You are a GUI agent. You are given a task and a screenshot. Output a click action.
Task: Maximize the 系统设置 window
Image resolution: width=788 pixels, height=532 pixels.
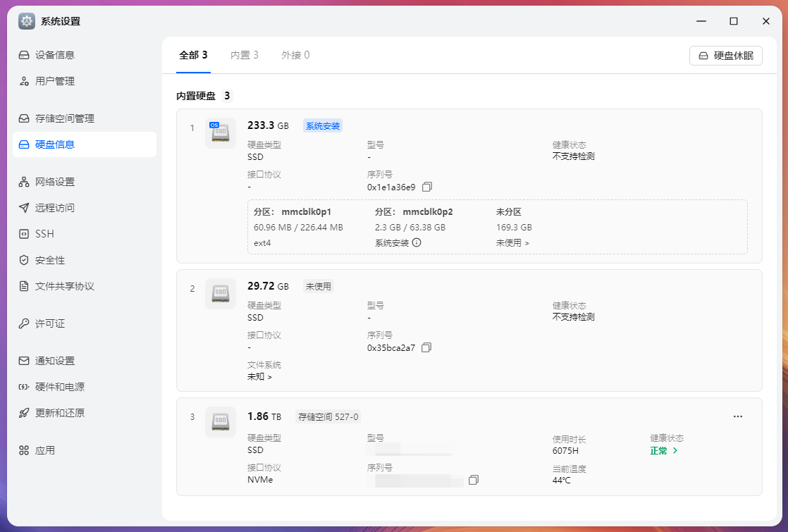click(x=734, y=21)
